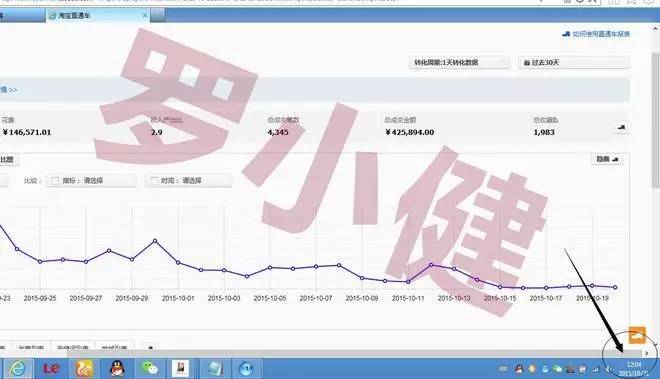This screenshot has width=660, height=379.
Task: Click the chart peak point at 2015-10-12
Action: 431,264
